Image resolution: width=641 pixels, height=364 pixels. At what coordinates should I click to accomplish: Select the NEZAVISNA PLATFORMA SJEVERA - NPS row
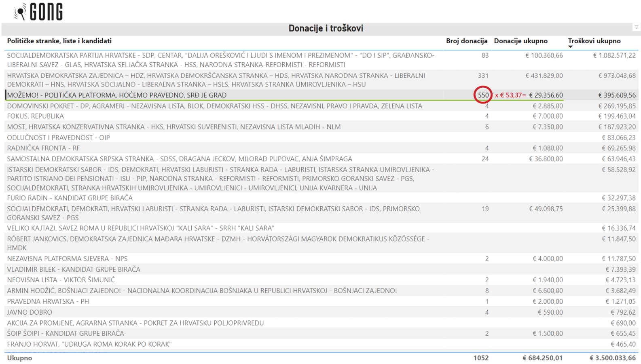pyautogui.click(x=67, y=258)
